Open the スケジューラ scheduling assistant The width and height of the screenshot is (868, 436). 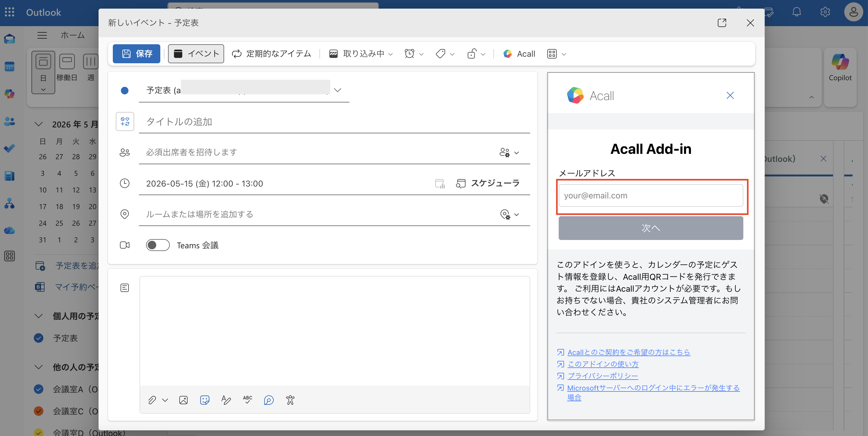(x=487, y=183)
